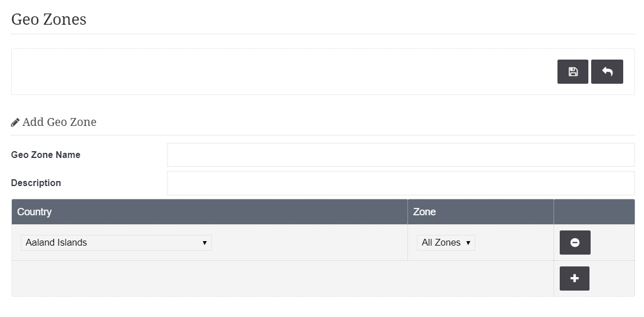
Task: Click the country dropdown arrow
Action: 205,243
